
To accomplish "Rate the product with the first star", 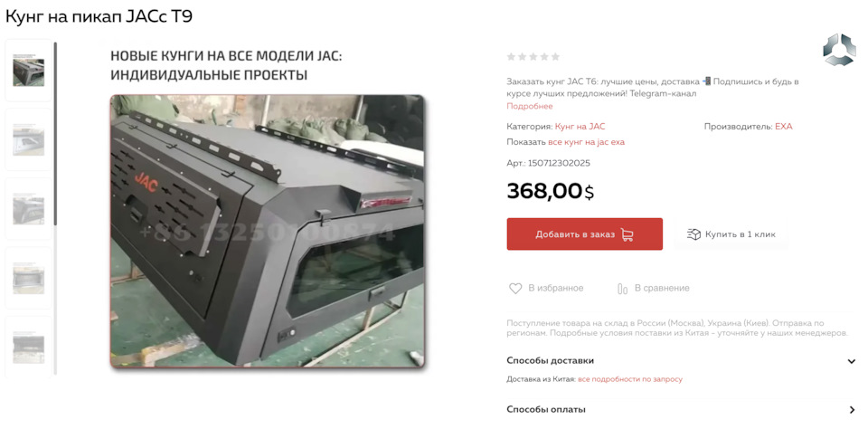I will click(x=511, y=56).
